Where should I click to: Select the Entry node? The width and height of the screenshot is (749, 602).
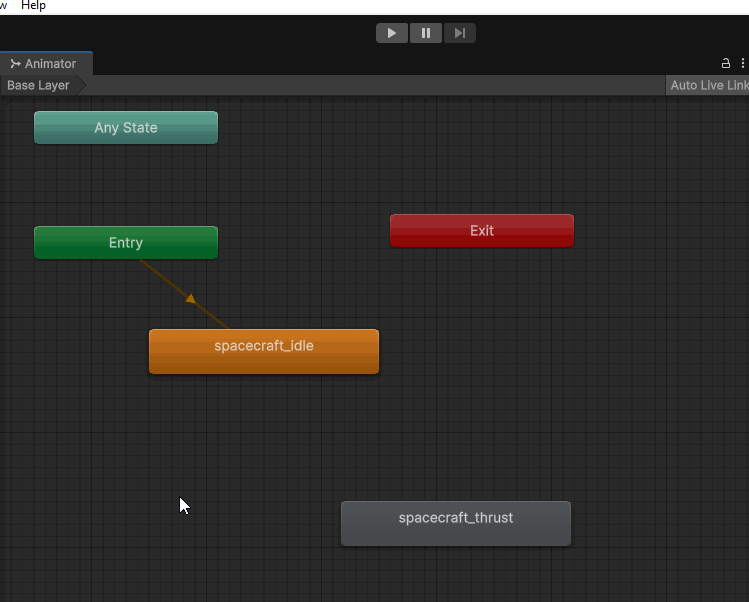pos(126,243)
